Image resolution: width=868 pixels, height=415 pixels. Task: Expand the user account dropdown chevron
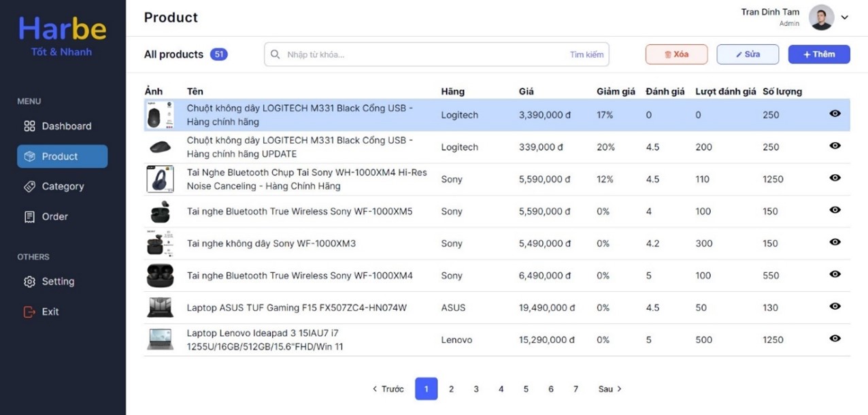(x=845, y=18)
